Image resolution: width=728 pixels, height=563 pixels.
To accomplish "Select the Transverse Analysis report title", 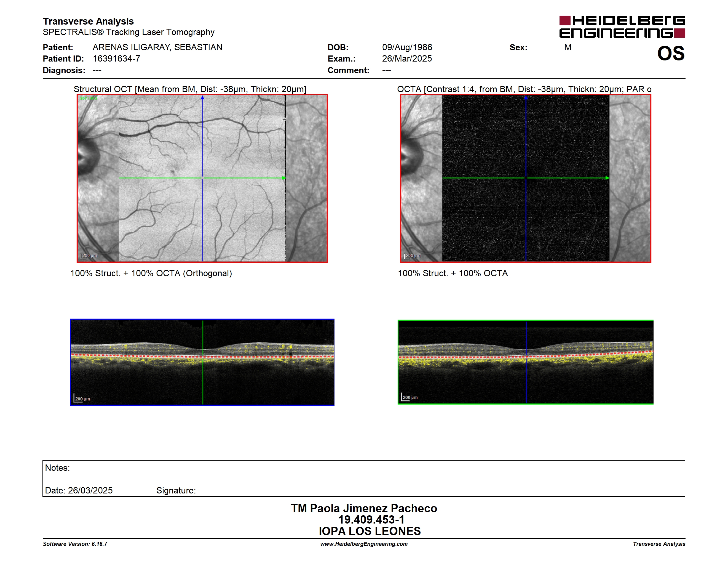I will 88,21.
